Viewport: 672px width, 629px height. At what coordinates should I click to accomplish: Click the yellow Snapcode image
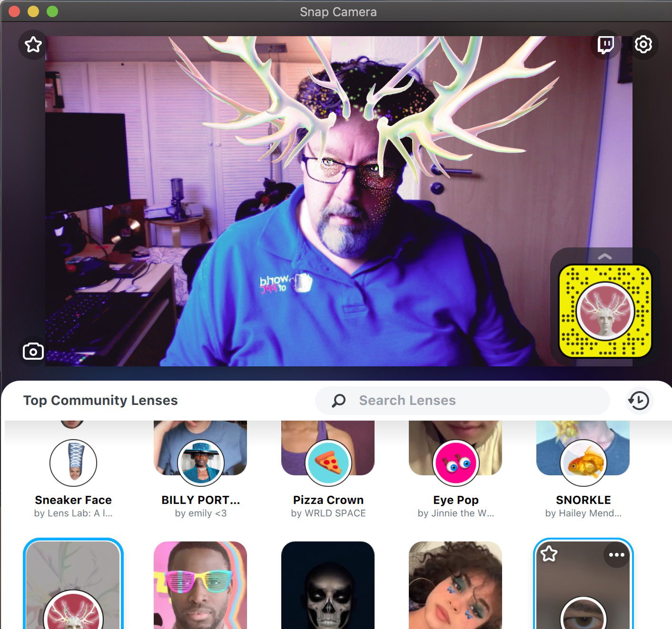[x=604, y=311]
